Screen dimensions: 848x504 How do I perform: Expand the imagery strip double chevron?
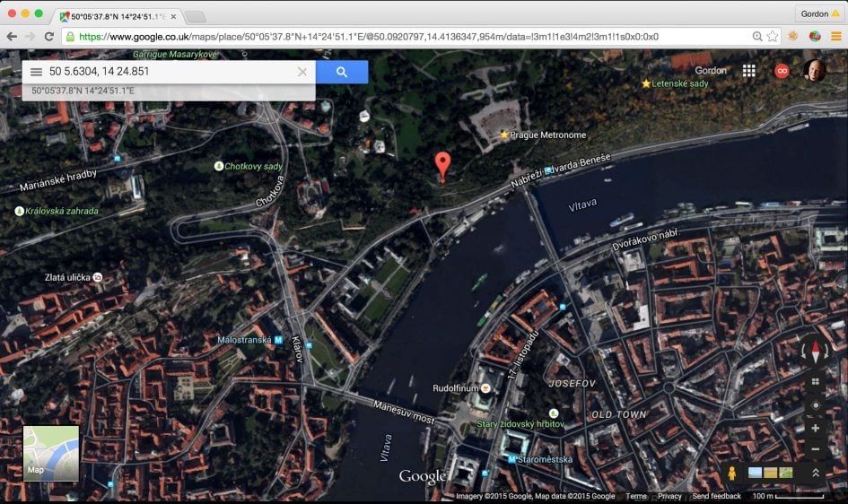pos(815,473)
